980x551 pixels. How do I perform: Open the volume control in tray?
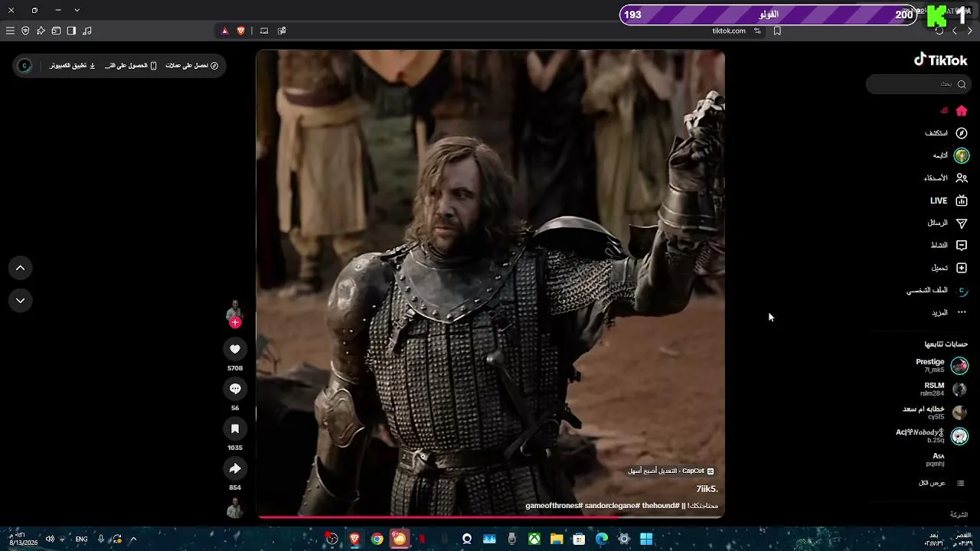50,539
